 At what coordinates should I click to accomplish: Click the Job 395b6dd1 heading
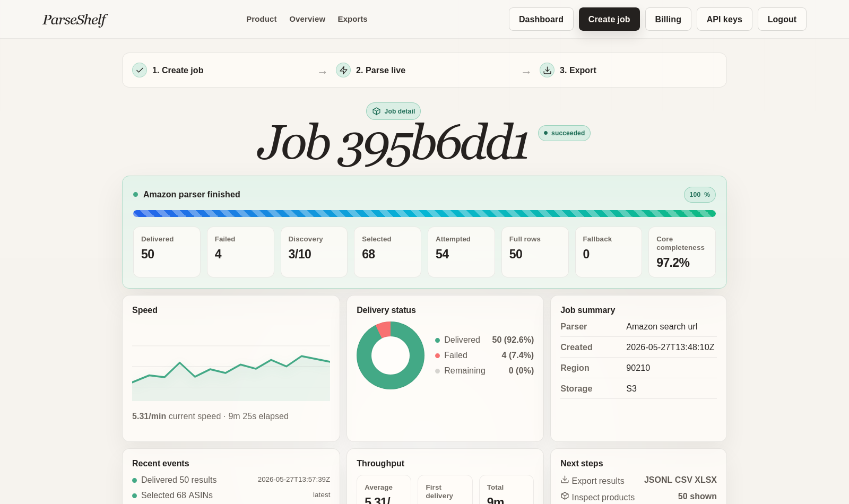tap(393, 143)
